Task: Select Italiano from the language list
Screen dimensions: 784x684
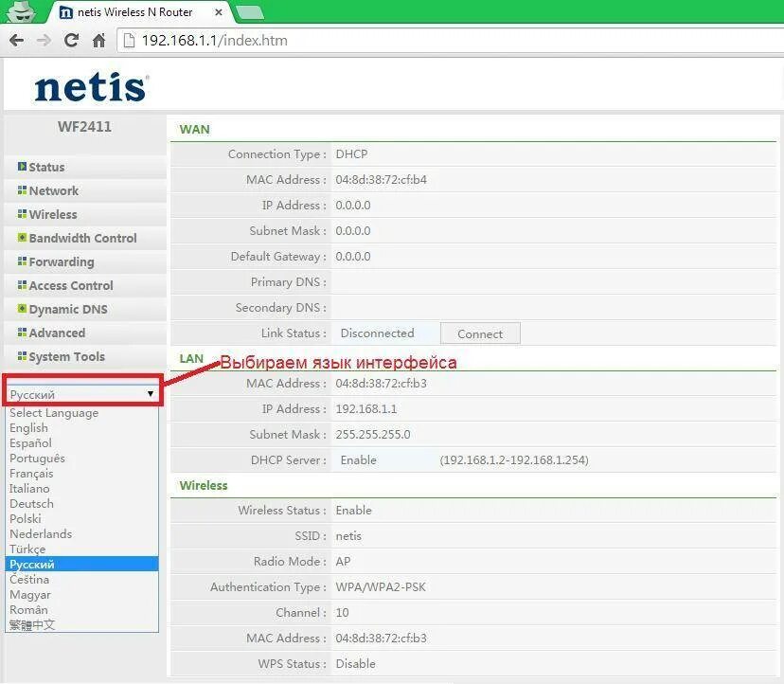Action: 82,488
